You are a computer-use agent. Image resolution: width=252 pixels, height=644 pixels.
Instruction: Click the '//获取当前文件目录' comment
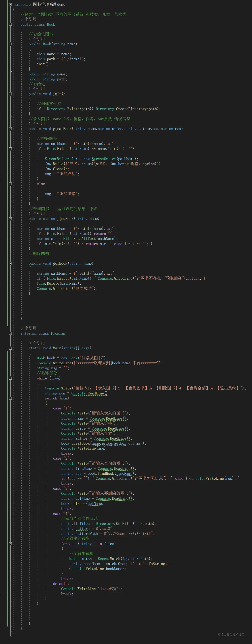pos(79,518)
